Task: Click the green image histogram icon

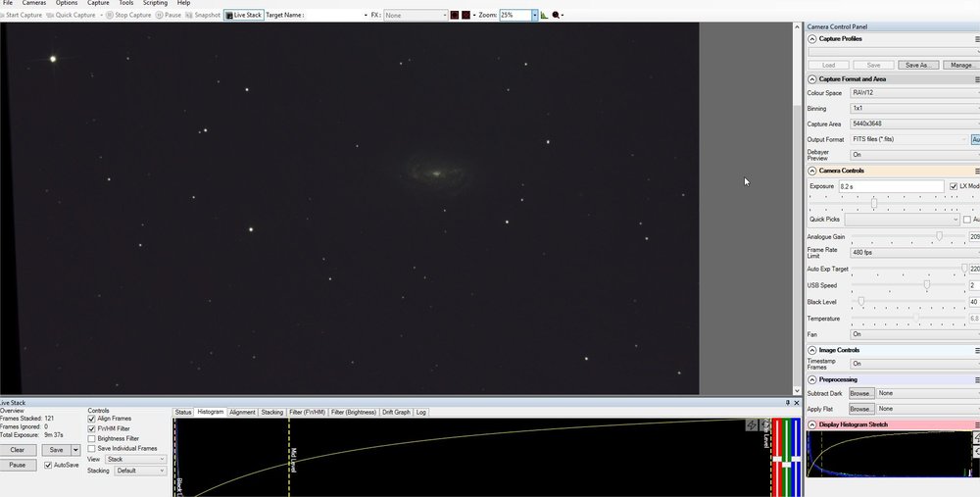Action: [x=544, y=15]
